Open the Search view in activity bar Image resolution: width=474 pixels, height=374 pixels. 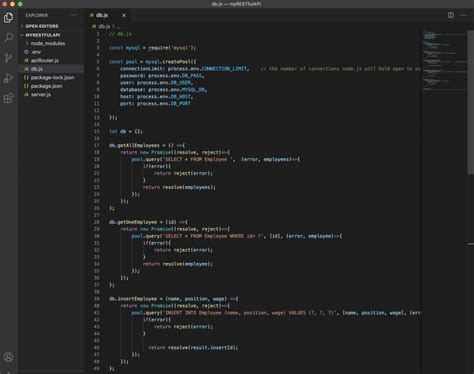(x=9, y=37)
